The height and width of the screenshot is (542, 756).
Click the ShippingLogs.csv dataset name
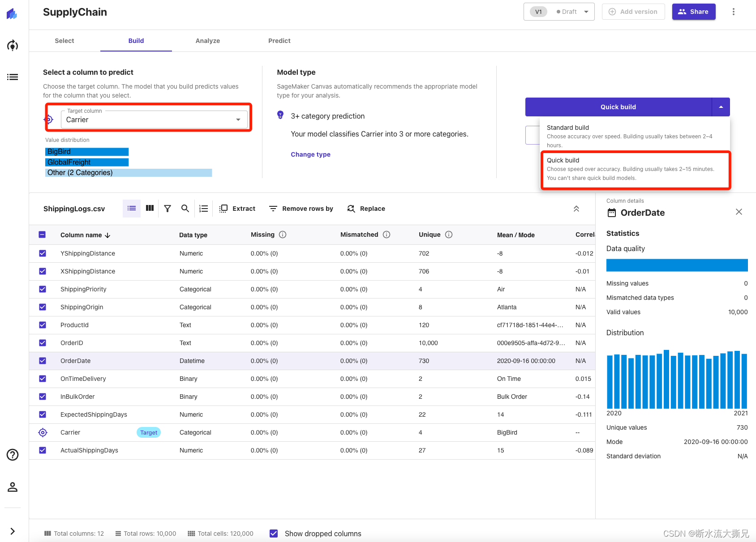tap(74, 209)
